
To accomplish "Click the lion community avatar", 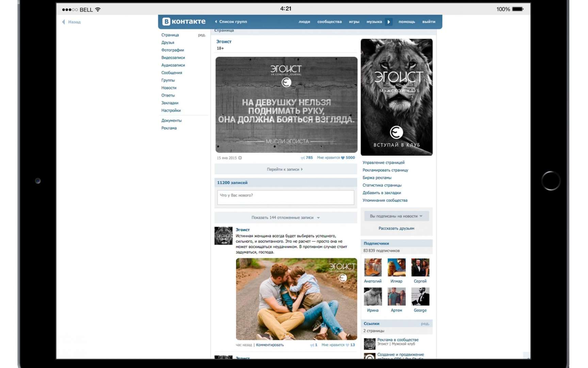I will [x=396, y=97].
